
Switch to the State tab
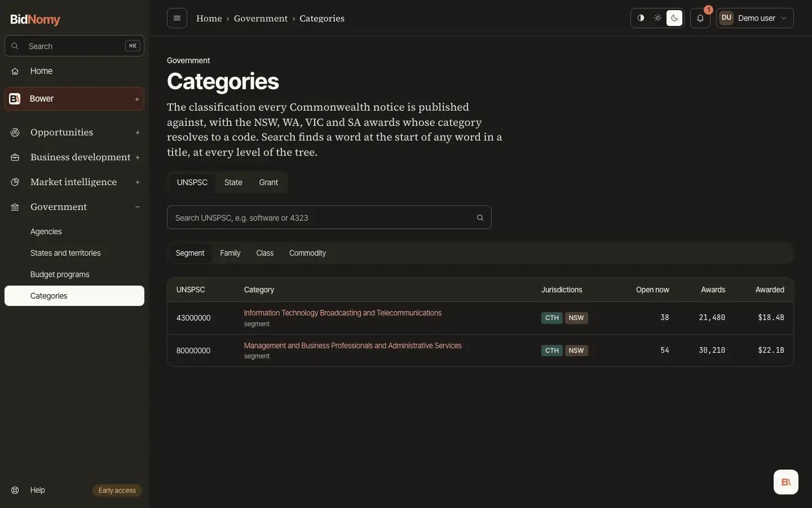click(x=233, y=182)
